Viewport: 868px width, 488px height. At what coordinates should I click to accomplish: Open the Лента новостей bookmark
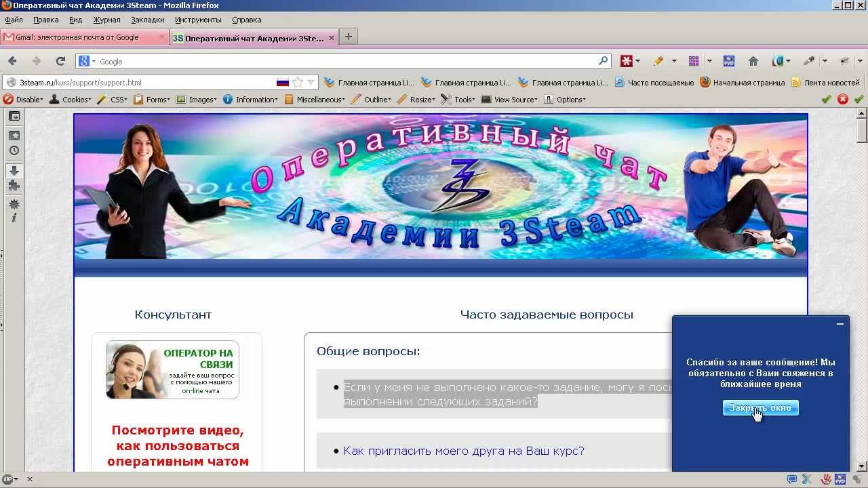point(825,83)
